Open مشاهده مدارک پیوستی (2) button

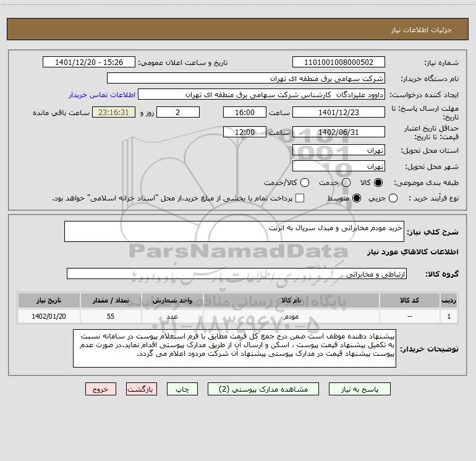[x=263, y=389]
